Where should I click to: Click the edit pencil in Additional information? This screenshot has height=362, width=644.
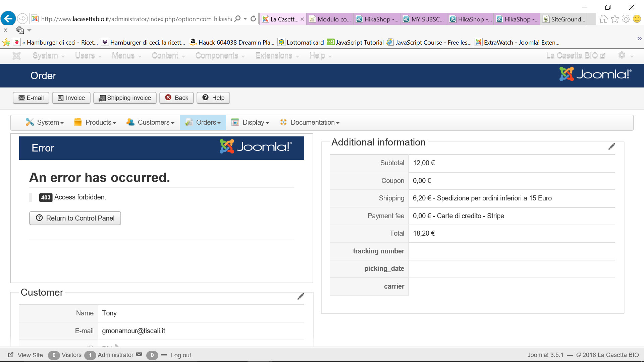(x=611, y=146)
